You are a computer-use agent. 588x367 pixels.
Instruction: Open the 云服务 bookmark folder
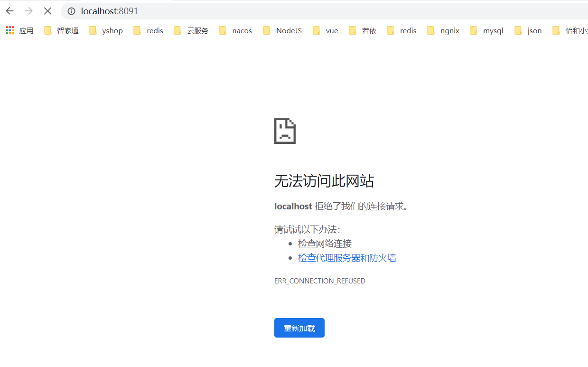tap(191, 31)
